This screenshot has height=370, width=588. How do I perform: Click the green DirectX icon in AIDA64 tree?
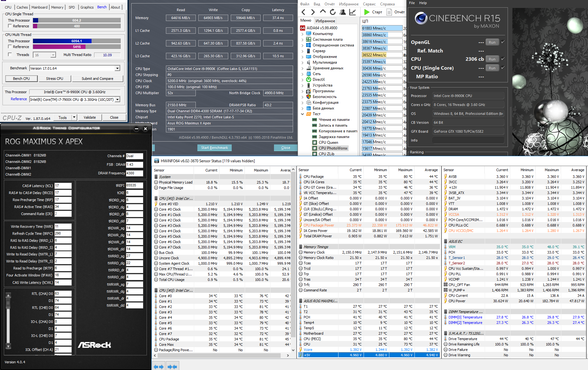point(308,80)
